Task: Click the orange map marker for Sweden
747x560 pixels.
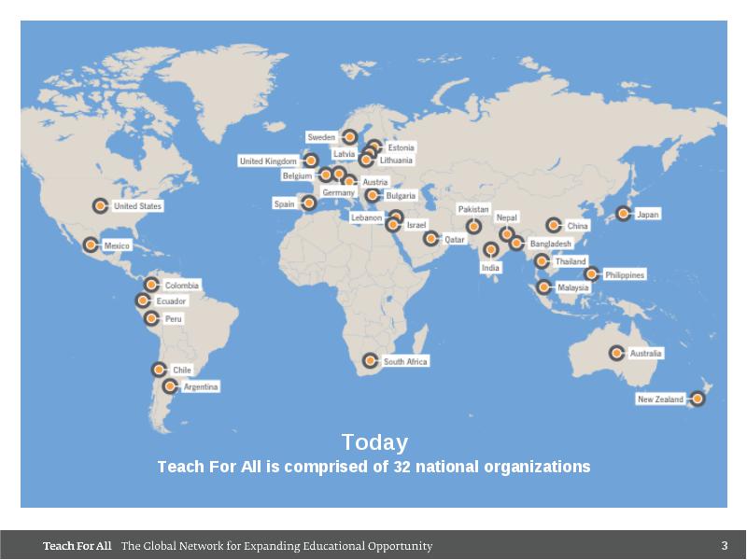Action: (x=349, y=137)
